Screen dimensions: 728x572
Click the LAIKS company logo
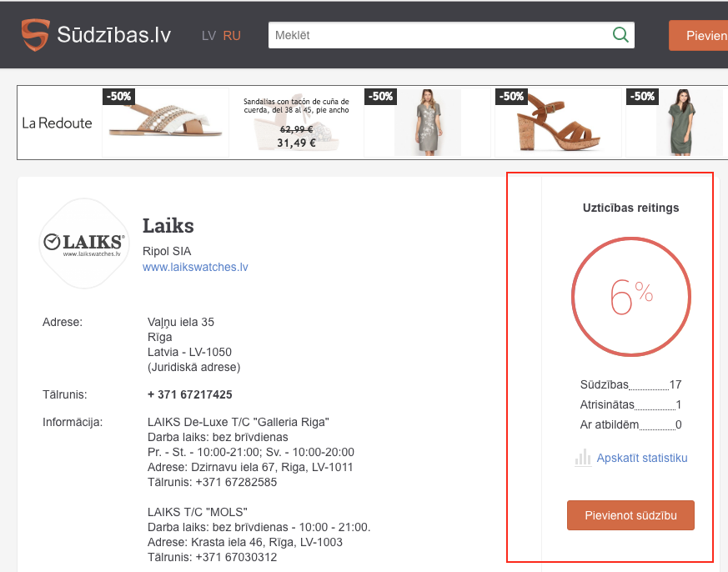pos(83,243)
